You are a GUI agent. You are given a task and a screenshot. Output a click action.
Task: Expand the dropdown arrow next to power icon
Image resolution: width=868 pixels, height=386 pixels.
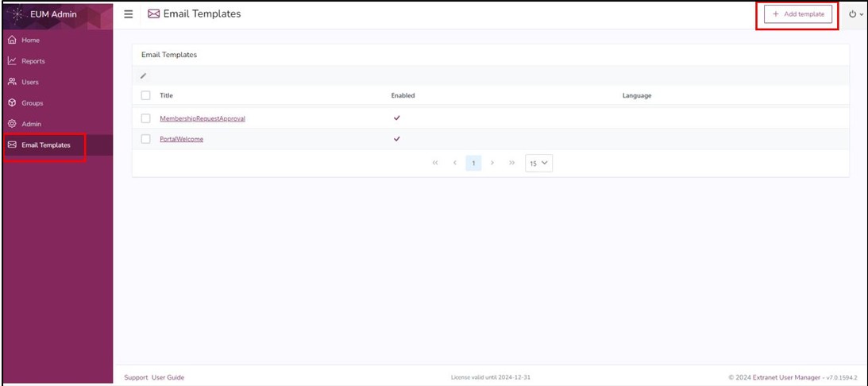click(x=862, y=15)
